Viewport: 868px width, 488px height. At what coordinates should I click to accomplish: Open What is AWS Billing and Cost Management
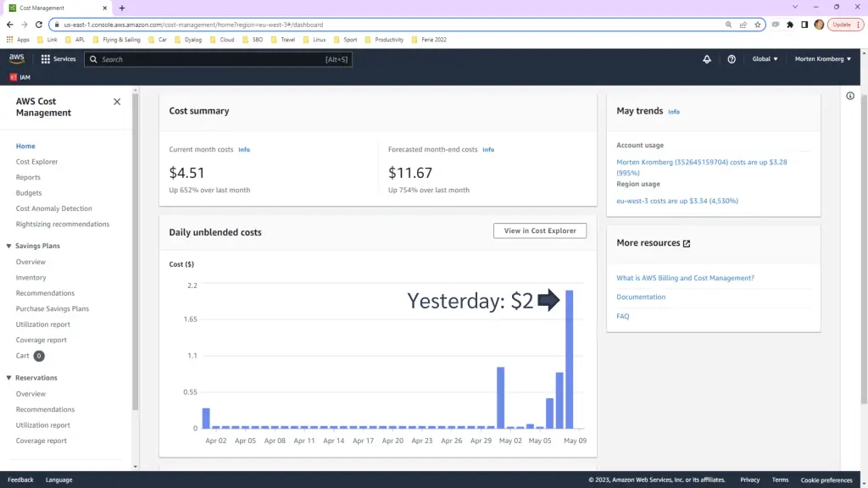tap(685, 278)
